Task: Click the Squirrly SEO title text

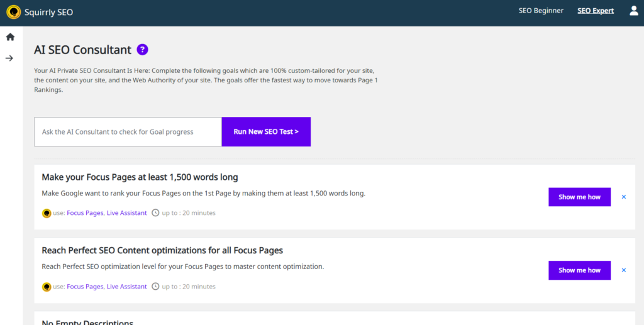Action: pyautogui.click(x=48, y=13)
